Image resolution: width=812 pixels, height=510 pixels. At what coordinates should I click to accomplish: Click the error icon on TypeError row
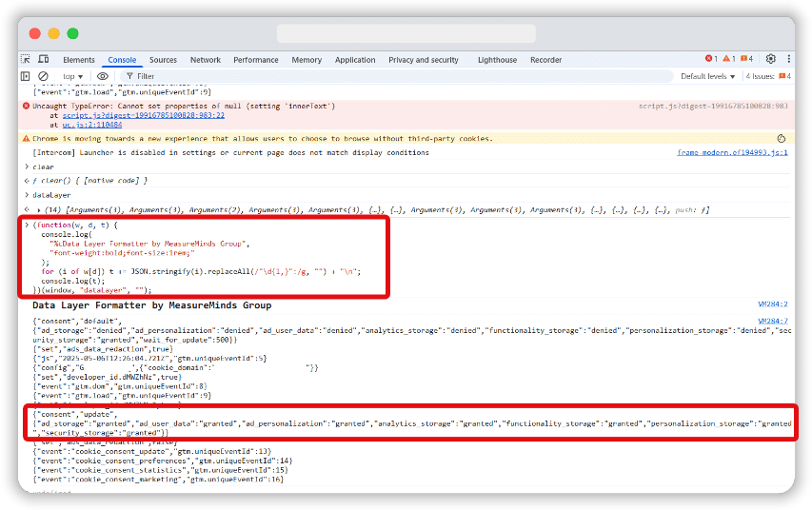[x=26, y=106]
